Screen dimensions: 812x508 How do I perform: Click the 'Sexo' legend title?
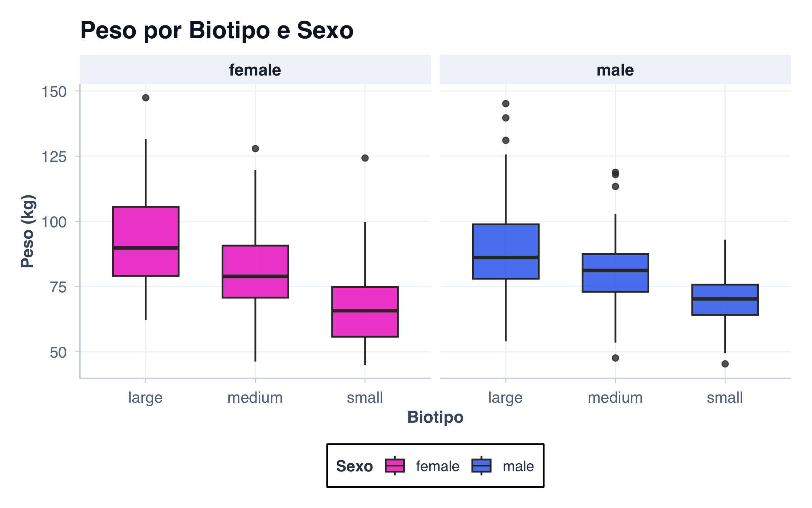(354, 466)
